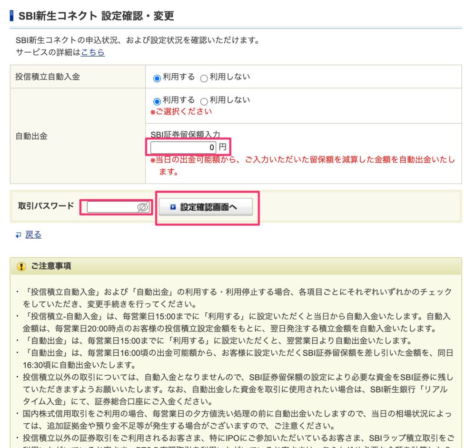Select 利用する for 投信積立自動入金
This screenshot has width=476, height=448.
157,78
